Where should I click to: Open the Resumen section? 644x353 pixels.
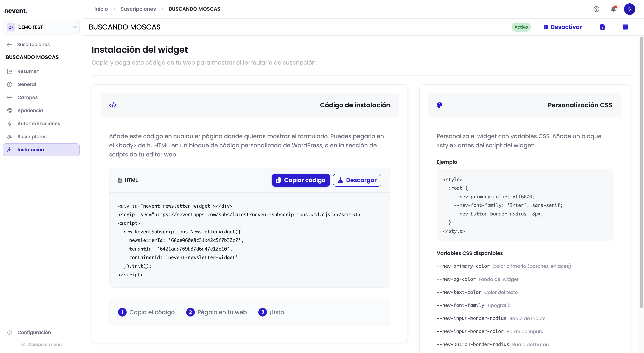(x=41, y=72)
